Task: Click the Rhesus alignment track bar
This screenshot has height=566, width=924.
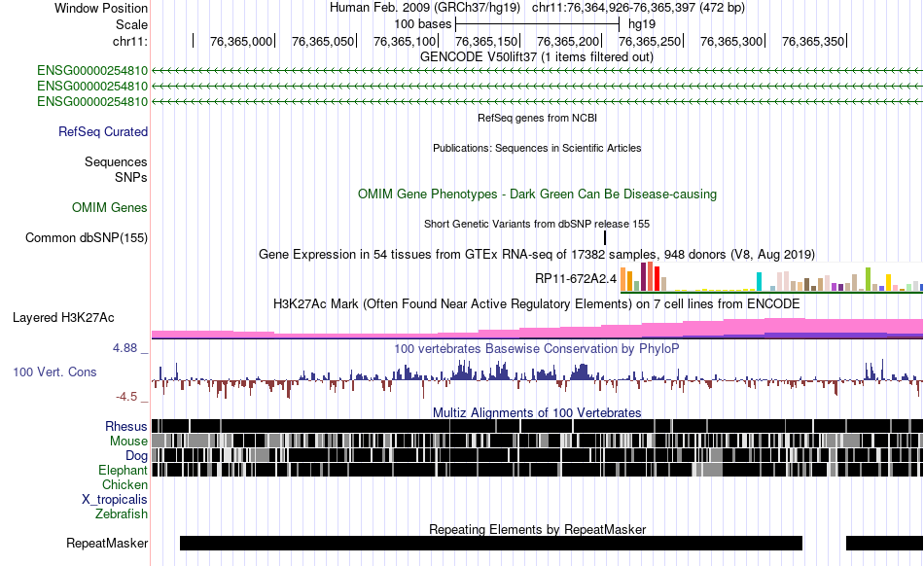Action: 537,426
